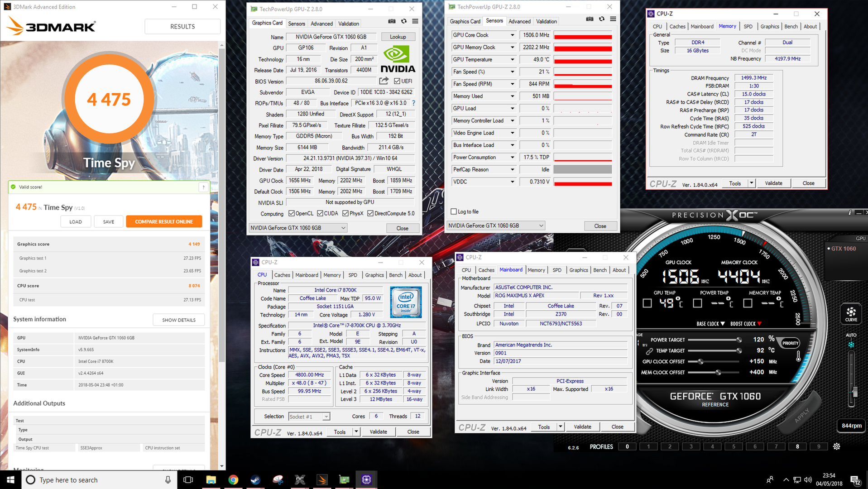
Task: Toggle the AUTO fan icon in Precision XOC
Action: tap(851, 345)
